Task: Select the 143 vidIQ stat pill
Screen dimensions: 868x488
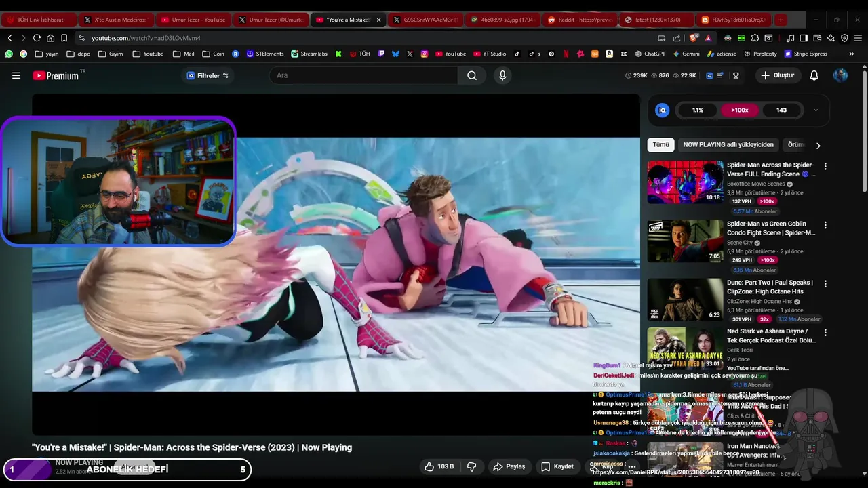Action: pos(781,110)
